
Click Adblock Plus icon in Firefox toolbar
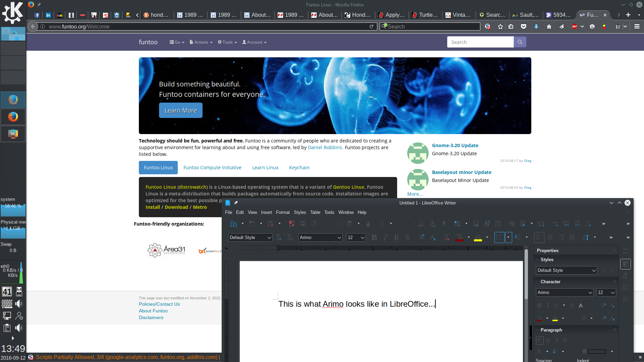tap(575, 26)
